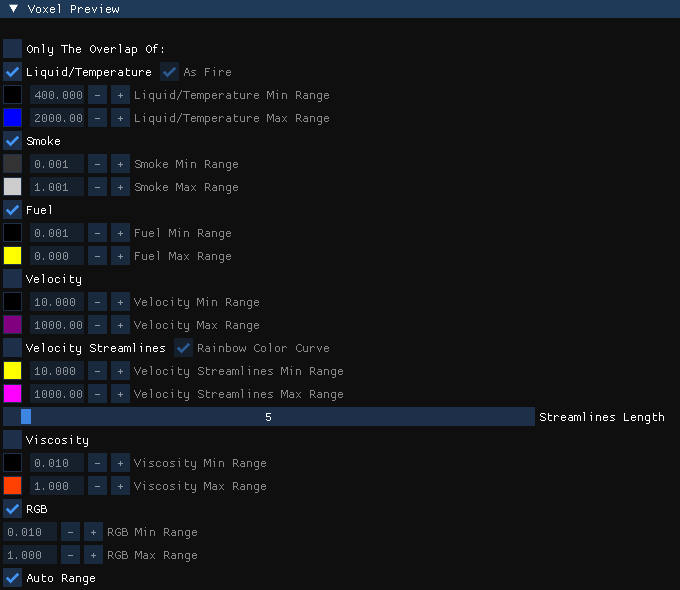Viewport: 680px width, 590px height.
Task: Increment Fuel Min Range value
Action: pyautogui.click(x=120, y=233)
